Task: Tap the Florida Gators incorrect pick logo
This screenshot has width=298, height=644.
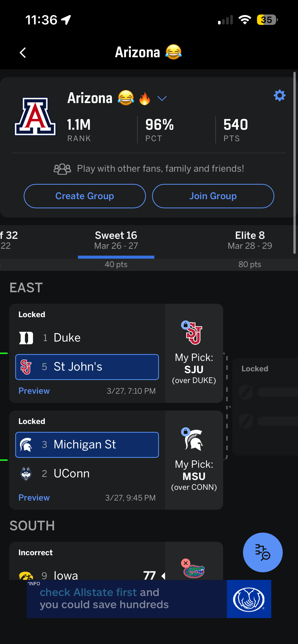Action: 194,571
